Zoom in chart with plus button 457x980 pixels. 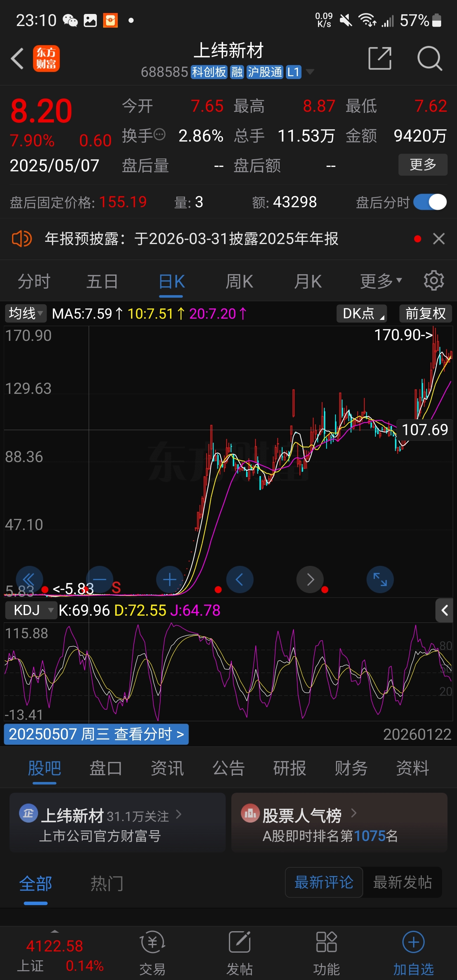170,579
